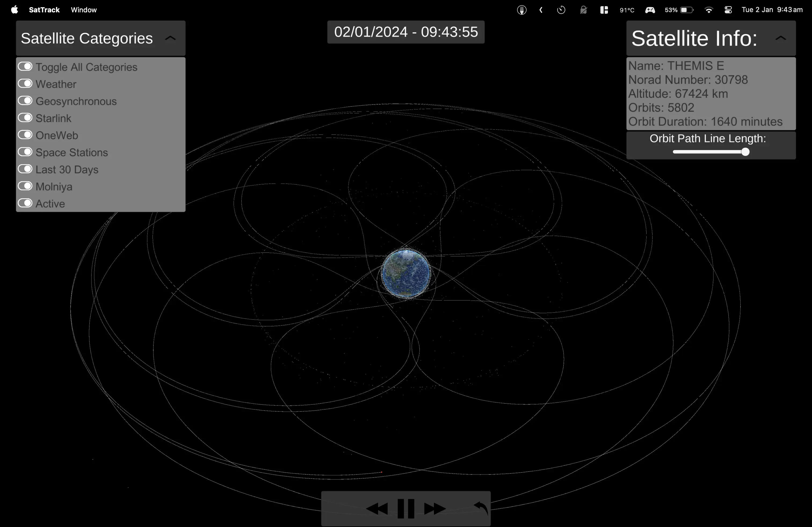Screen dimensions: 812x527
Task: Click the Norad Number: 30798 line
Action: 688,80
